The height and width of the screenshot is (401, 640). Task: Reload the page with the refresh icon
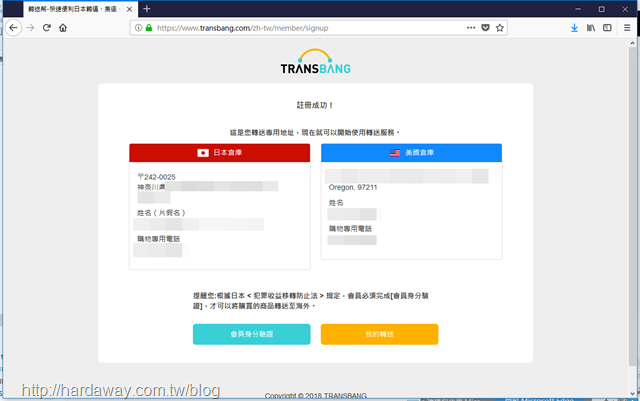[47, 28]
